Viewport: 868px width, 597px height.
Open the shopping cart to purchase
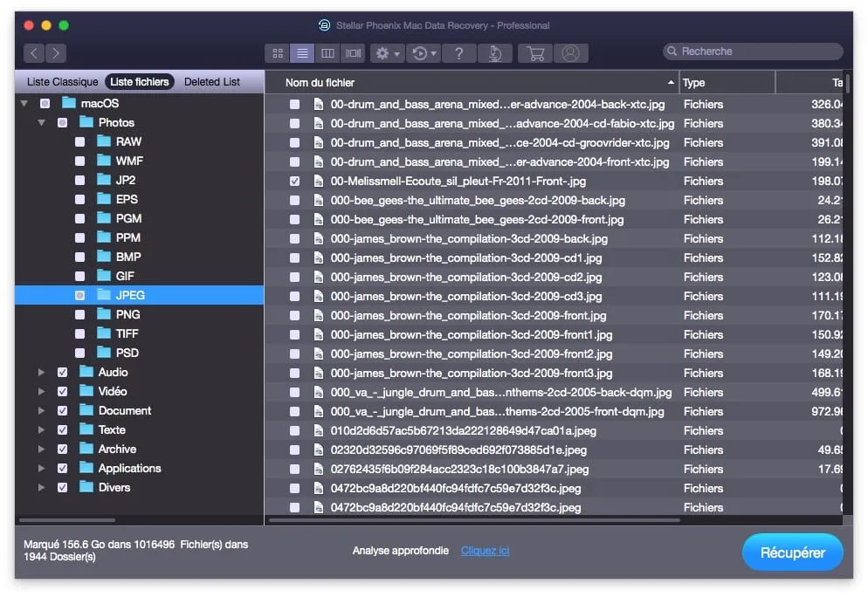click(535, 53)
